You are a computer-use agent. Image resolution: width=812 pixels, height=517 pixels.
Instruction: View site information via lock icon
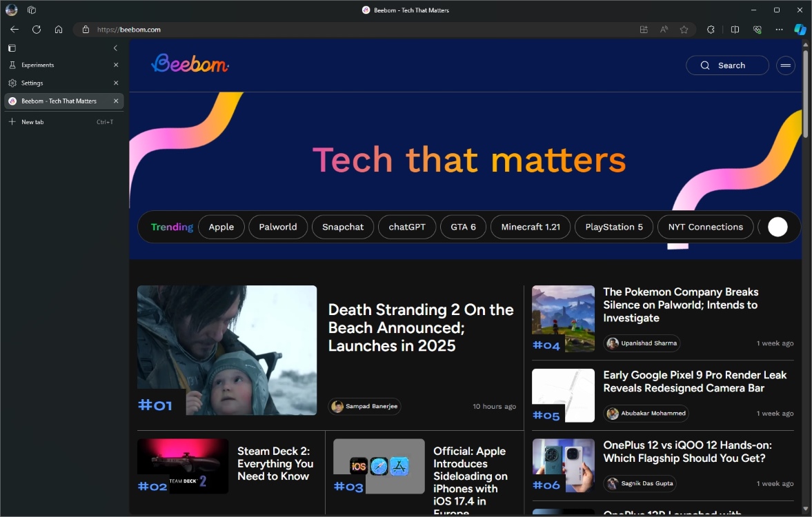click(x=86, y=30)
